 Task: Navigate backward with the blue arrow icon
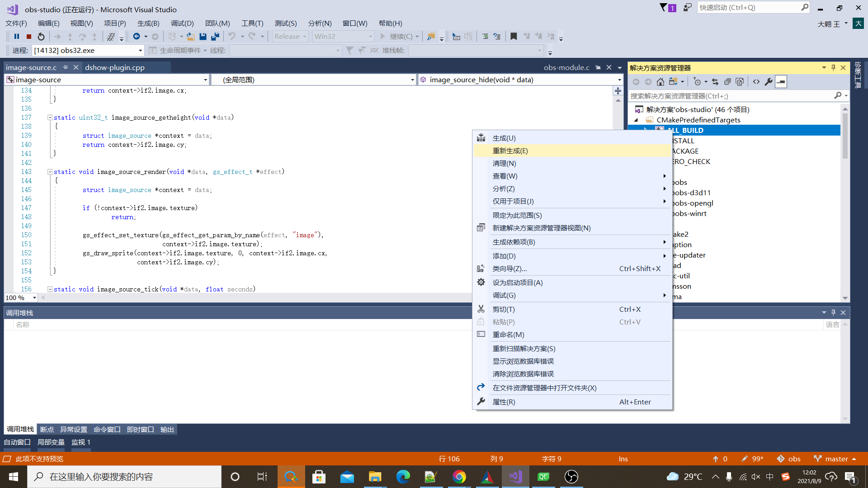(x=137, y=37)
